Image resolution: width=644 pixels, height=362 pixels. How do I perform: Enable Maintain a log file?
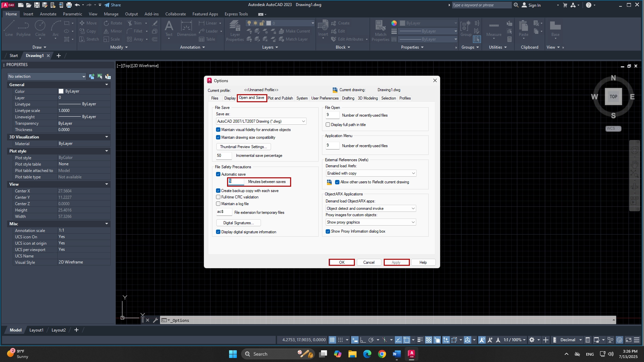[218, 204]
